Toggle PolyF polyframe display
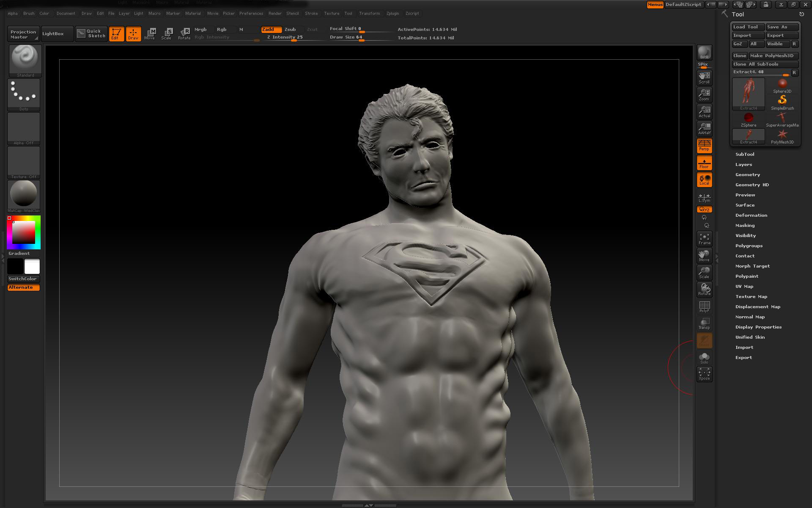Screen dimensions: 812x508 [704, 306]
